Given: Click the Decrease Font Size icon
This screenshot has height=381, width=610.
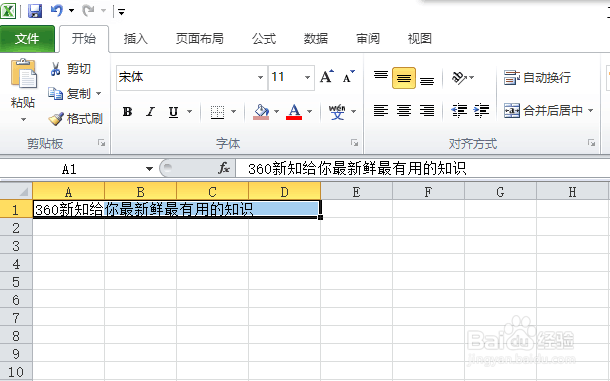Looking at the screenshot, I should 349,77.
